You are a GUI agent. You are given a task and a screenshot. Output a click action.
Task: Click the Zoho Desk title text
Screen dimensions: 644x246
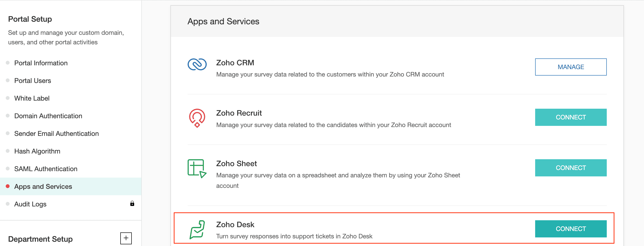235,225
